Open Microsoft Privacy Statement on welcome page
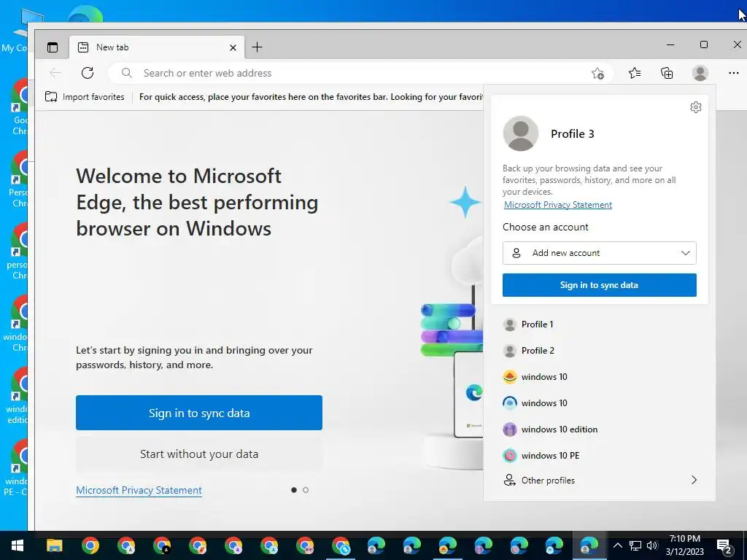The height and width of the screenshot is (560, 747). [139, 490]
